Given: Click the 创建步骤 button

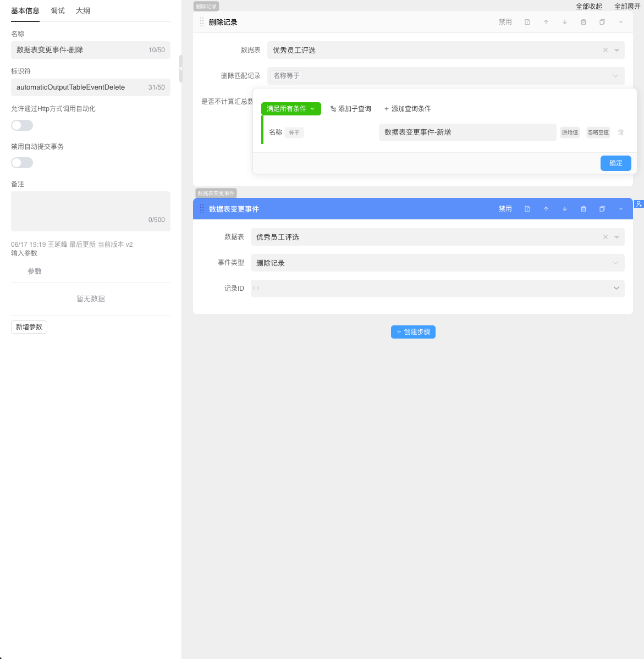Looking at the screenshot, I should tap(413, 332).
